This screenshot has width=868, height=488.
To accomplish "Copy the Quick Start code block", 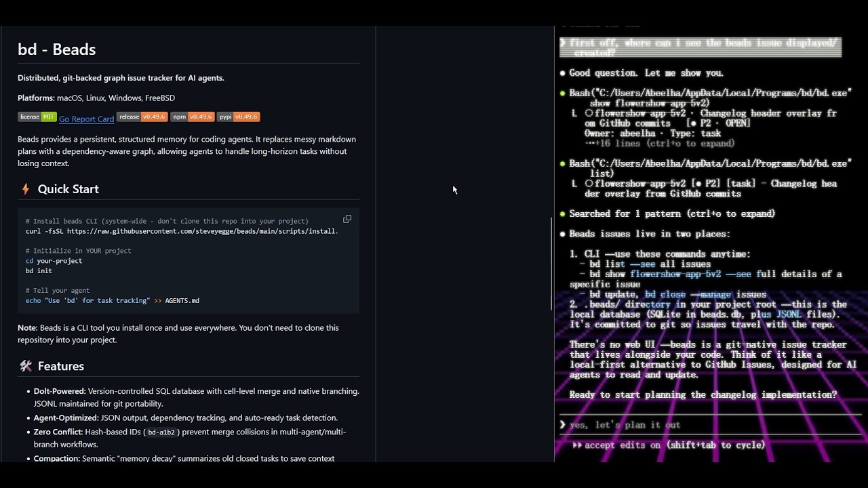I will (x=347, y=219).
